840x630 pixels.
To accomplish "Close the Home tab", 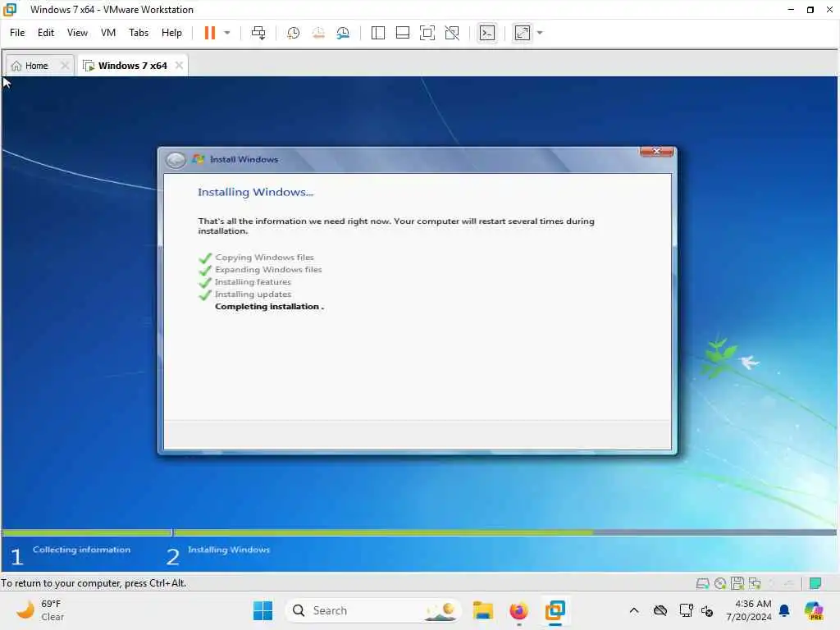I will tap(65, 66).
